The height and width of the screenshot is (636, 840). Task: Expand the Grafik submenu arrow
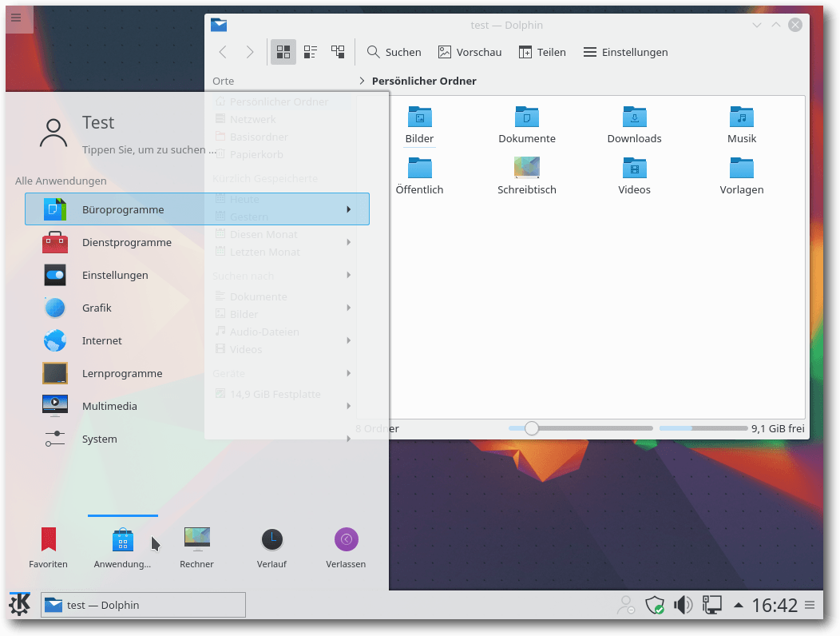coord(349,308)
